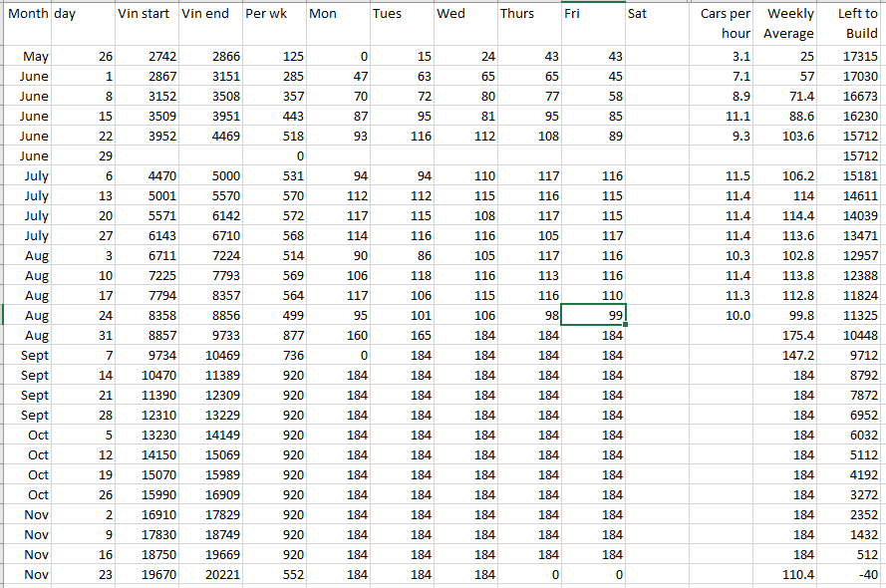This screenshot has height=588, width=886.
Task: Select the Cars per hour header
Action: click(x=723, y=24)
